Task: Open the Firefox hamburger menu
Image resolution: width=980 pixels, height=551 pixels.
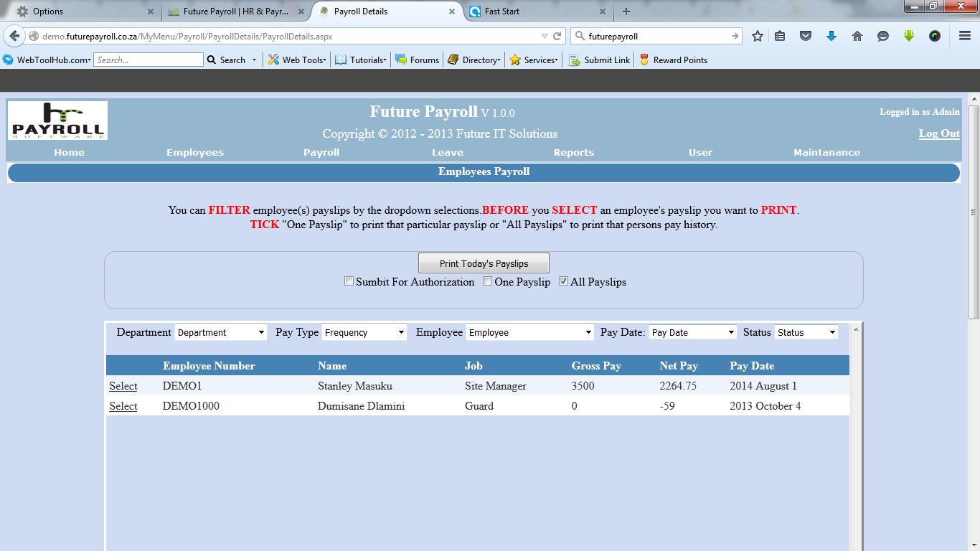Action: (964, 36)
